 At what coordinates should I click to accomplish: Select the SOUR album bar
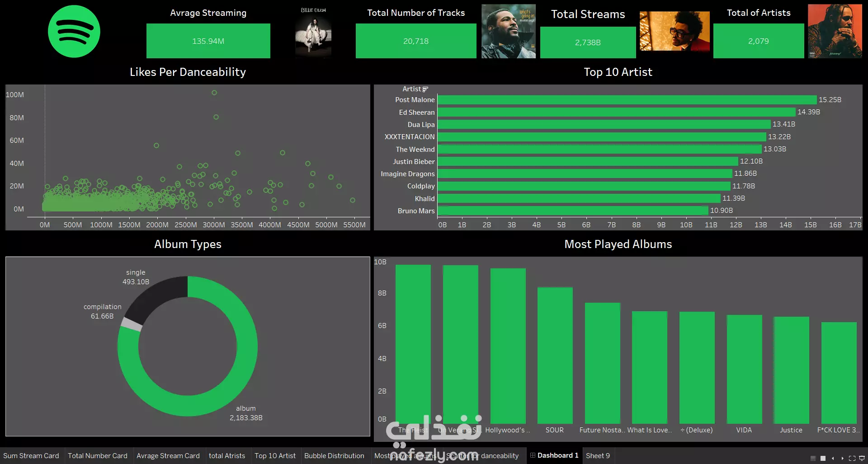pos(555,356)
